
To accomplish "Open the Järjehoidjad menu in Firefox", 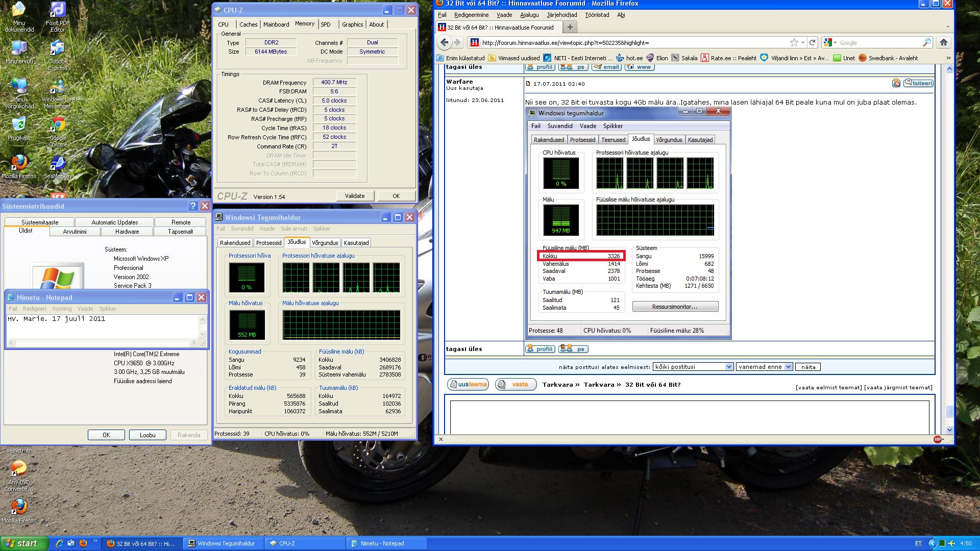I will click(561, 15).
